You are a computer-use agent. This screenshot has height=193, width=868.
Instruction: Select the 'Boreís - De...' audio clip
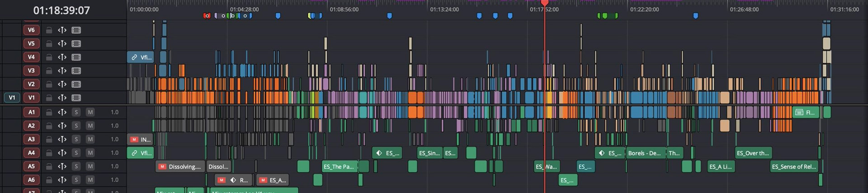pos(646,153)
